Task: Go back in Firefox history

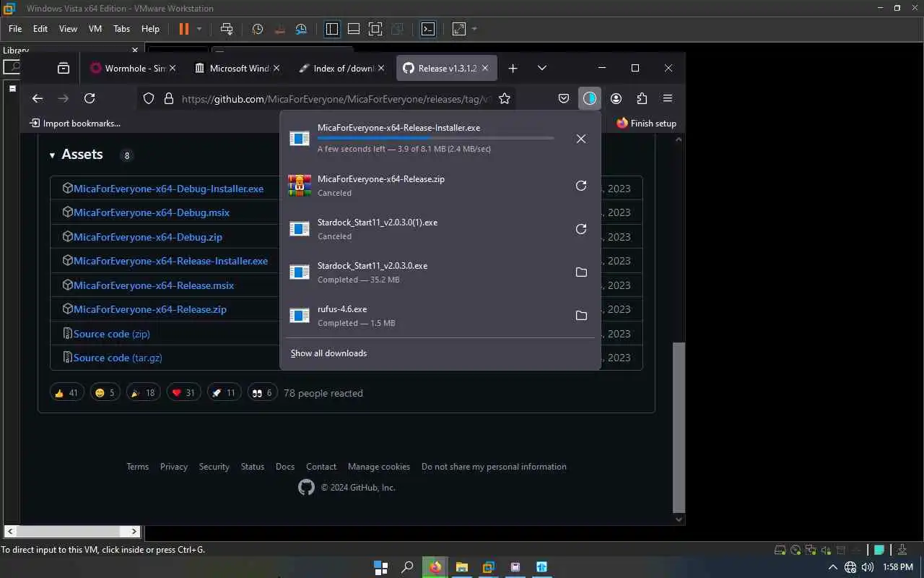Action: (x=38, y=98)
